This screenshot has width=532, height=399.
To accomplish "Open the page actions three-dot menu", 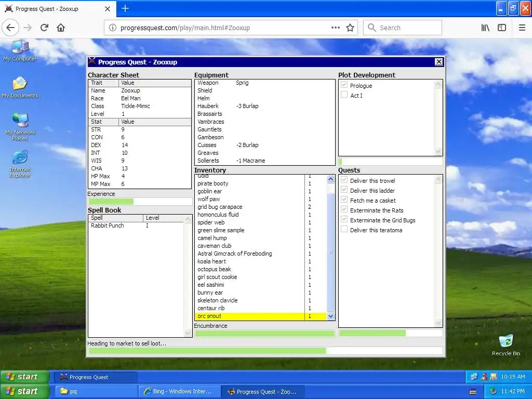I will point(335,28).
